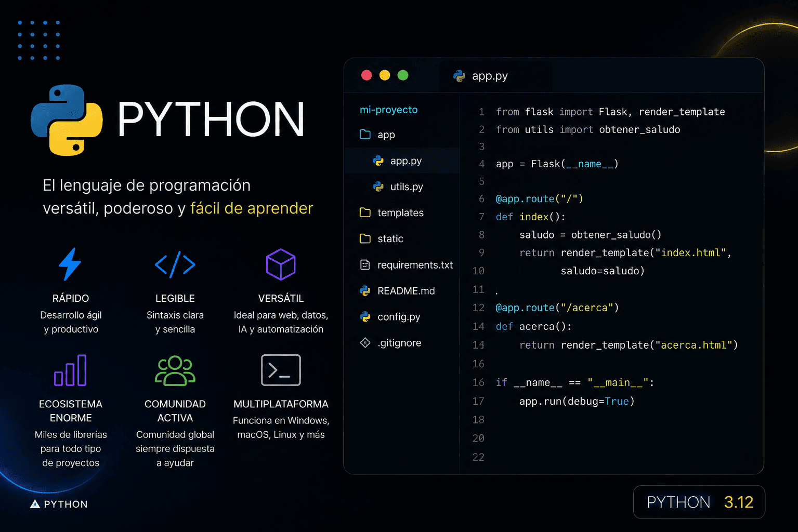This screenshot has height=532, width=798.
Task: Click the RÁPIDO heading
Action: pyautogui.click(x=71, y=298)
